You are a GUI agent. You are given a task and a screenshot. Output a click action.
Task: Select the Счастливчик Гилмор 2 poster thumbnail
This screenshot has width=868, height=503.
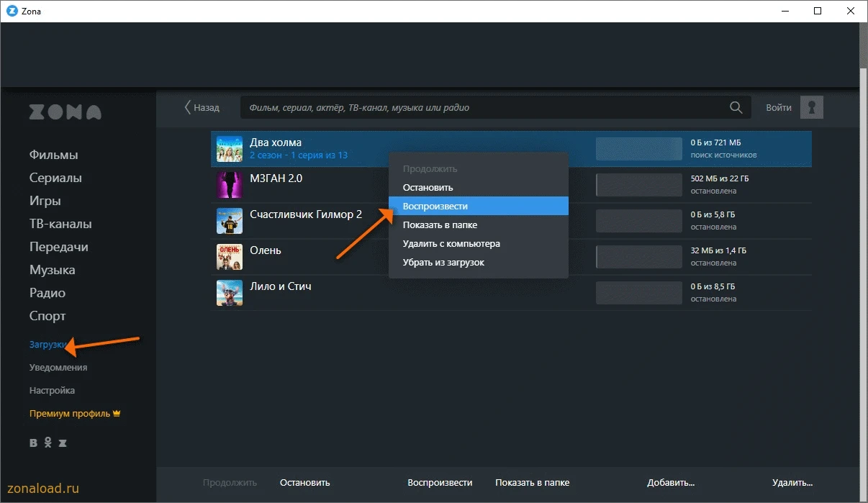230,221
